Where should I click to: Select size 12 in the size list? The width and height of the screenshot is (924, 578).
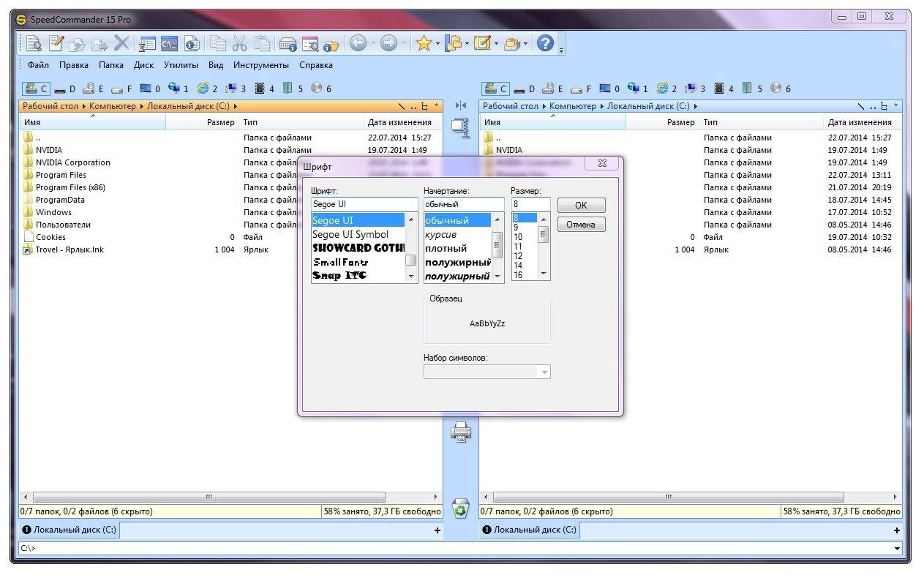(x=518, y=256)
